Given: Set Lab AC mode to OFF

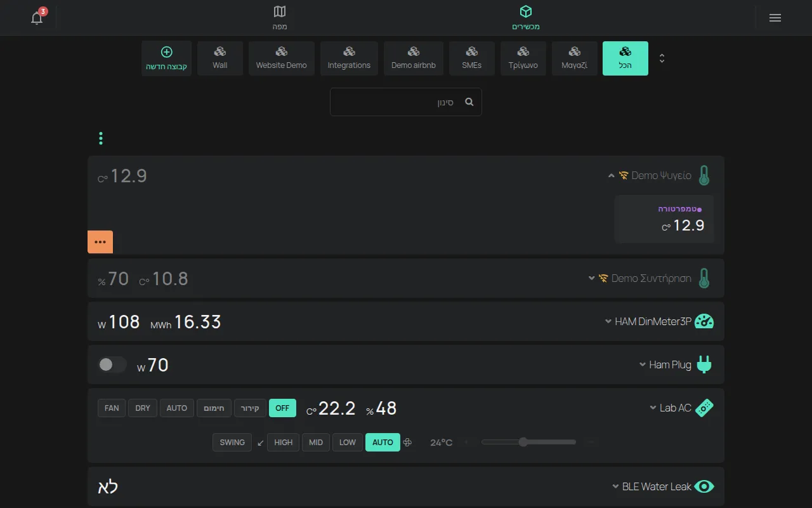Looking at the screenshot, I should pyautogui.click(x=282, y=408).
